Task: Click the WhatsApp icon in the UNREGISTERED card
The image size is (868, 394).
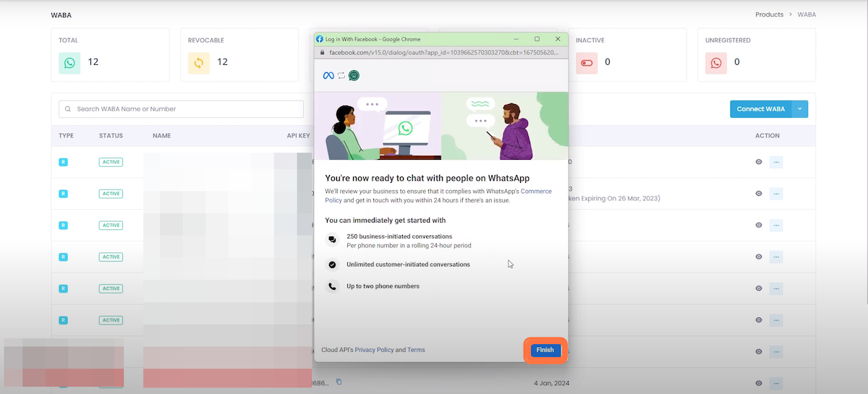Action: 716,63
